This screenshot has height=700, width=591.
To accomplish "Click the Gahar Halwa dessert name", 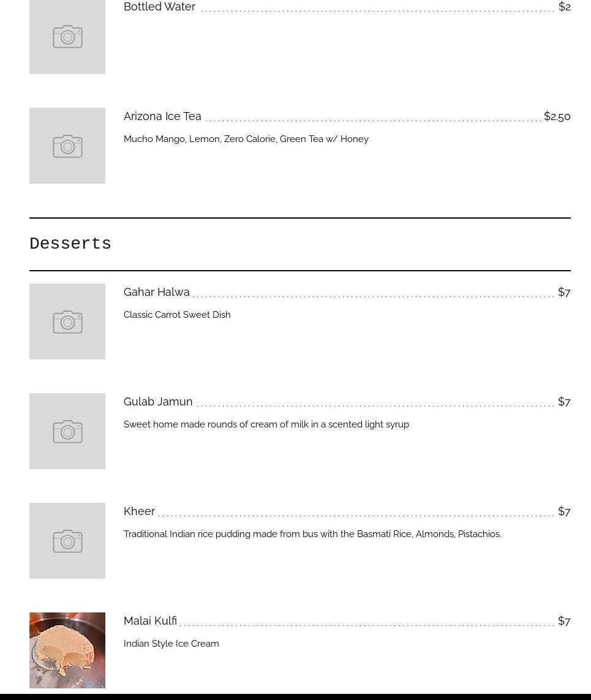I will (156, 292).
